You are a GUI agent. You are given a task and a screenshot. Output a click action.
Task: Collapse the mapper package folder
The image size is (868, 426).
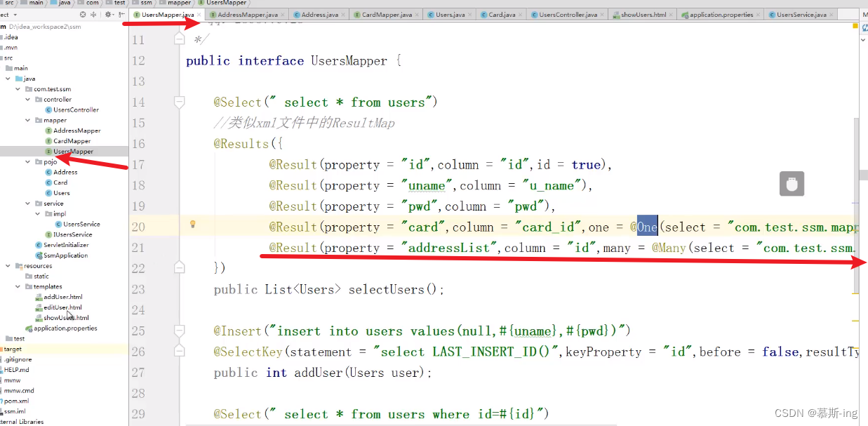tap(28, 120)
